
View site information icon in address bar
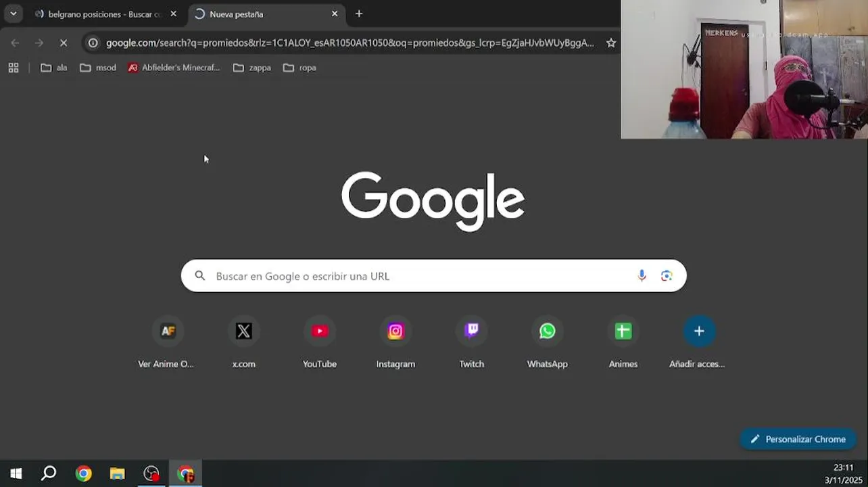pos(93,43)
